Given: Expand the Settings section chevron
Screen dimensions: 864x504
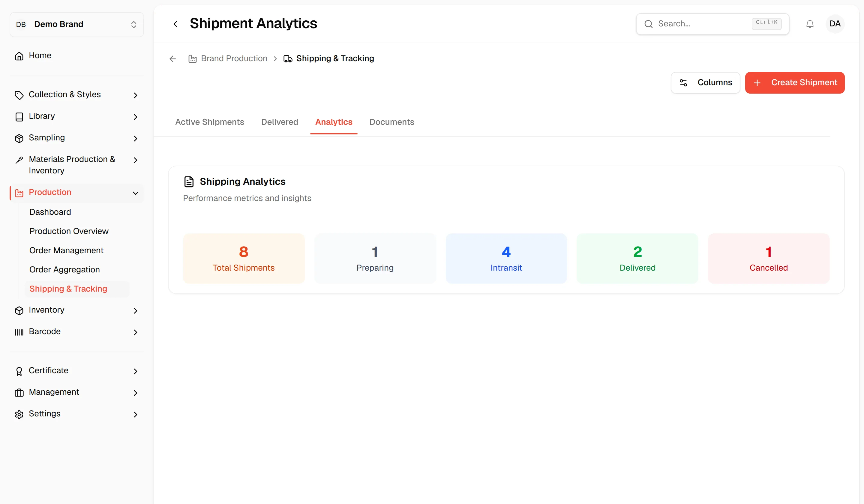Looking at the screenshot, I should pyautogui.click(x=135, y=415).
